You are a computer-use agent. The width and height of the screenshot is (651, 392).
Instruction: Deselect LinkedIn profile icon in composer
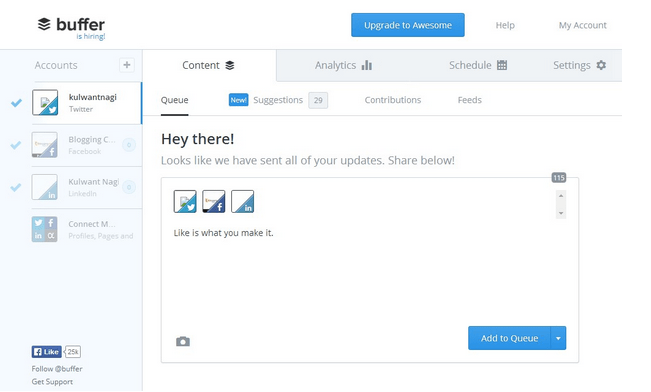pyautogui.click(x=242, y=201)
